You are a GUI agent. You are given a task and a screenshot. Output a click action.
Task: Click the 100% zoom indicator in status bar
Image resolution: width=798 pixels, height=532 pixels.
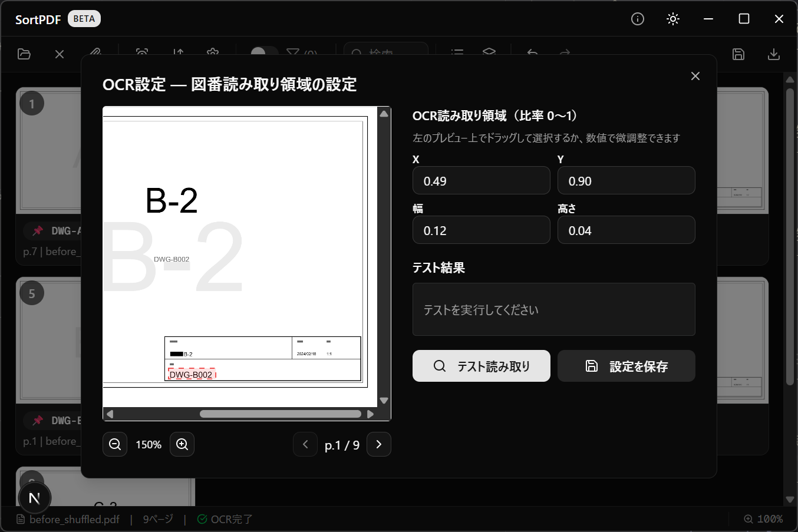tap(763, 519)
